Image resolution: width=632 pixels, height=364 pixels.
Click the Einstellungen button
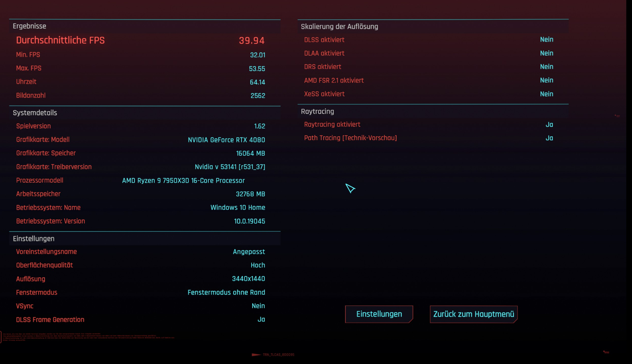379,314
